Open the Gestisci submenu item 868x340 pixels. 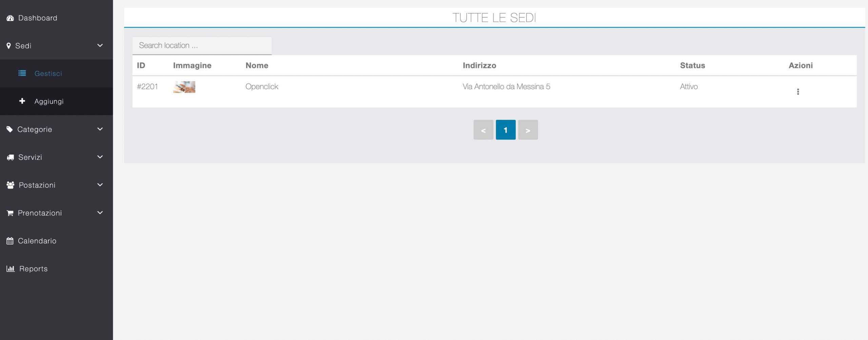click(x=48, y=74)
